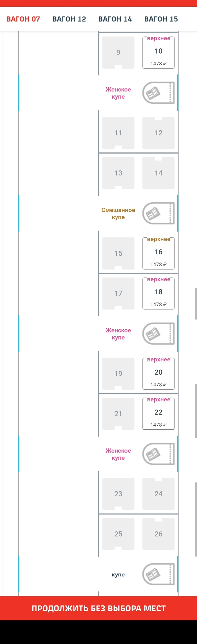Screen dimensions: 197x644
Task: Tap table icon in Женское купе below seat 18
Action: point(158,334)
